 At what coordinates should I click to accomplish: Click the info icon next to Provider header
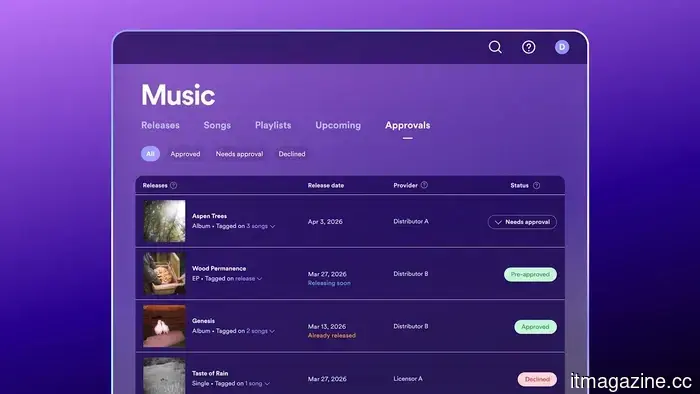424,185
